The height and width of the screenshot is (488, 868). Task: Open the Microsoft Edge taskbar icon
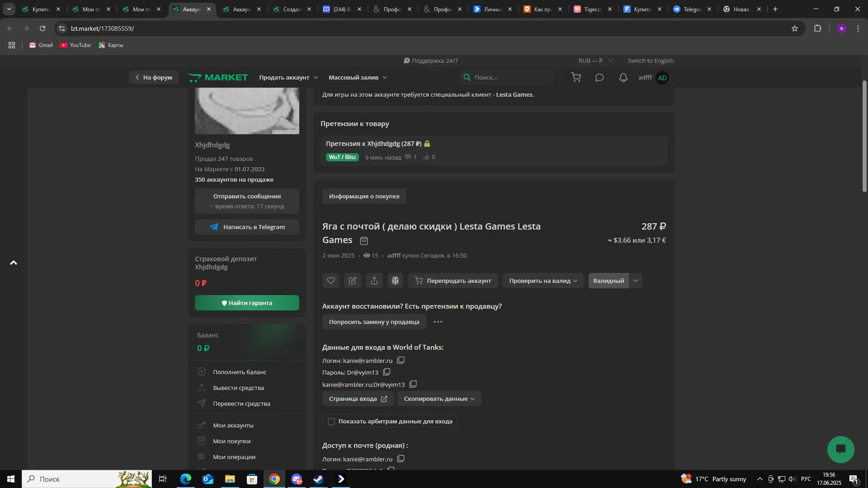pos(186,479)
